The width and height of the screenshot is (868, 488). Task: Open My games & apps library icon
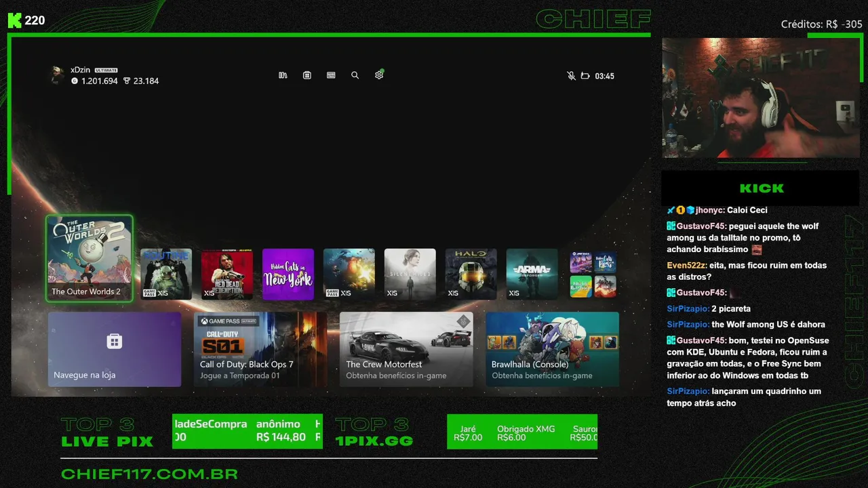[283, 75]
